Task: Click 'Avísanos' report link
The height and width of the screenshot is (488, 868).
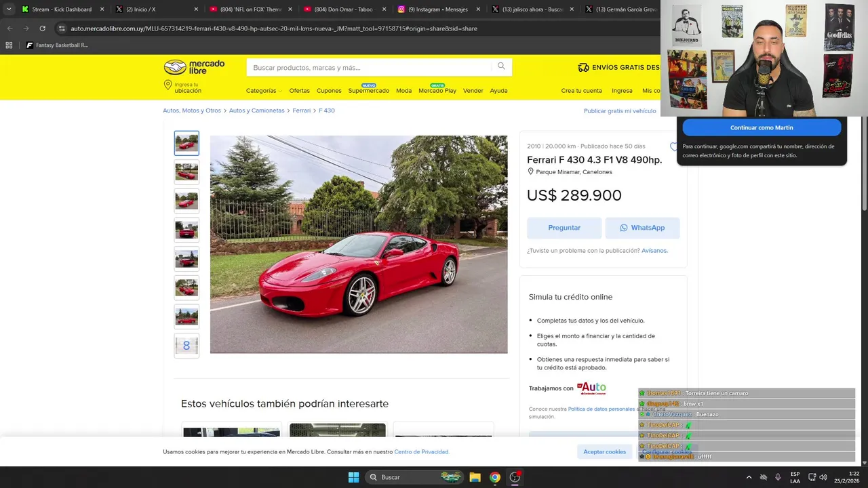Action: pos(654,251)
